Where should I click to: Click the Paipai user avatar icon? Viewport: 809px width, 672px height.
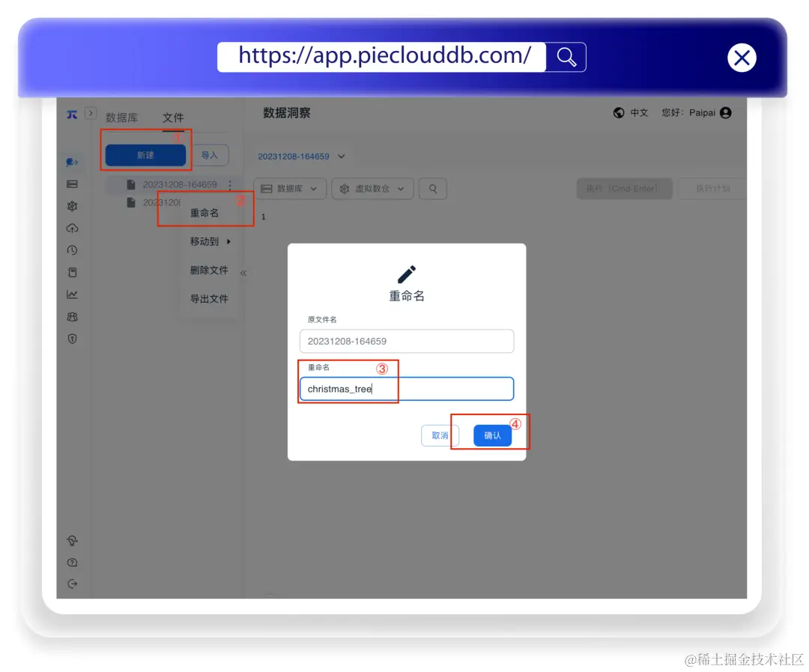tap(725, 113)
